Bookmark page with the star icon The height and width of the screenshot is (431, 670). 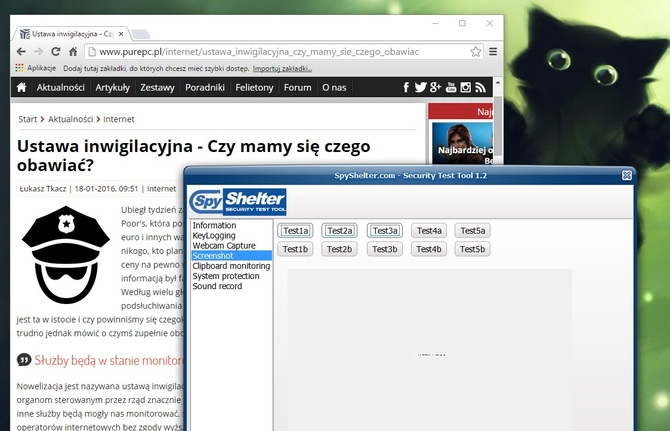[x=476, y=51]
